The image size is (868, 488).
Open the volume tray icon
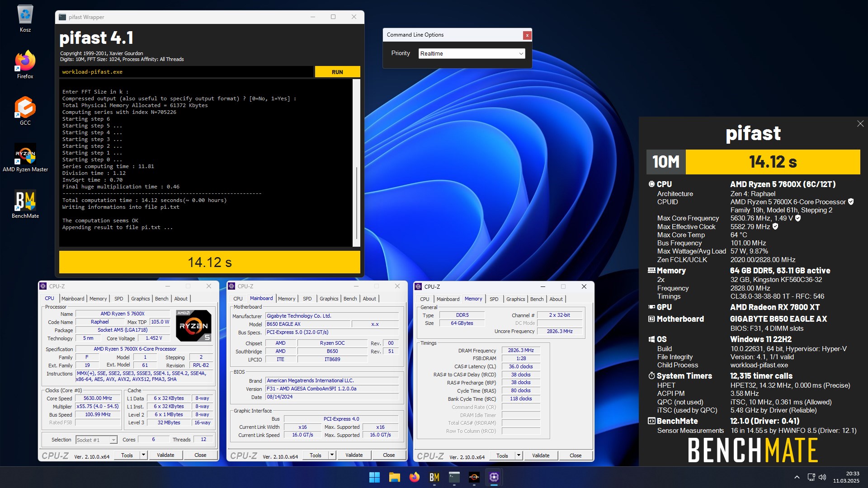822,477
